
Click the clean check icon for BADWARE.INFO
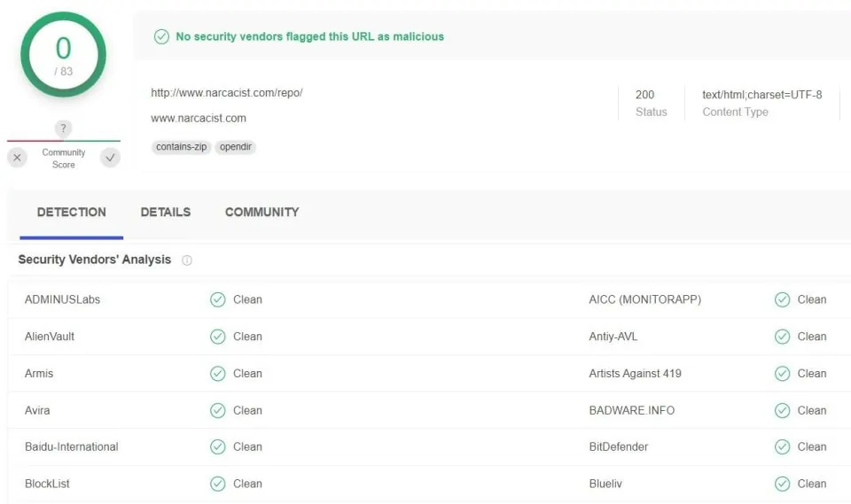click(782, 410)
